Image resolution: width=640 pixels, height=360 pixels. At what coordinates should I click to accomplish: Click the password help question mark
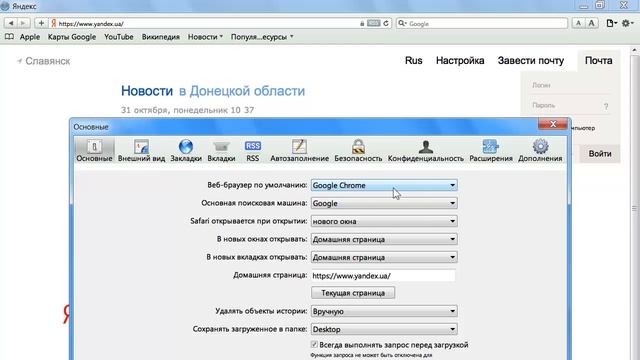coord(606,106)
